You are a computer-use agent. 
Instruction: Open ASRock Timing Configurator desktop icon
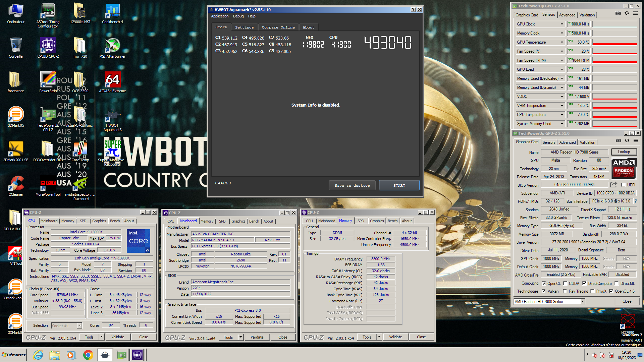[48, 15]
